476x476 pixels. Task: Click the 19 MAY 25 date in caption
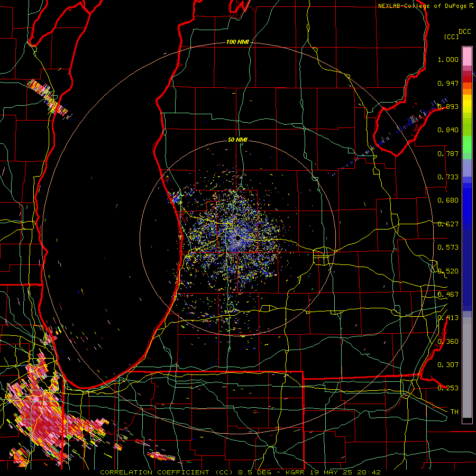pos(332,472)
